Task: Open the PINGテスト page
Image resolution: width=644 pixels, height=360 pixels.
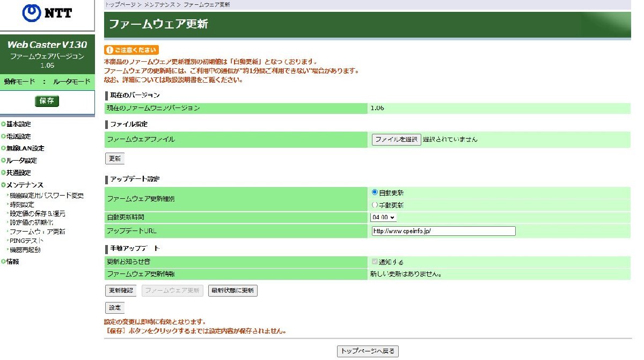Action: pos(27,241)
